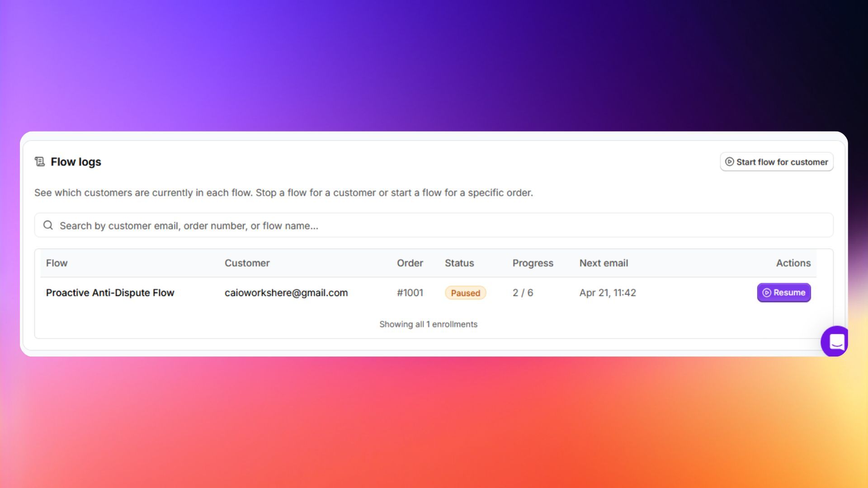
Task: Click the Paused status badge
Action: point(465,293)
